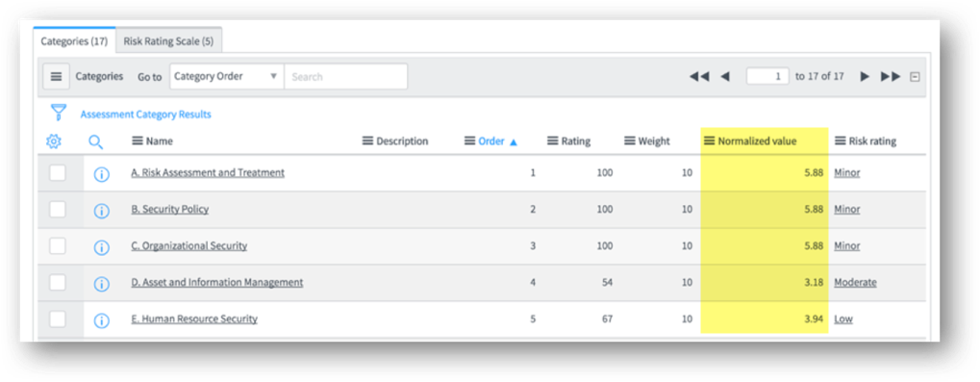
Task: Preview info for Human Resource Security
Action: 101,320
